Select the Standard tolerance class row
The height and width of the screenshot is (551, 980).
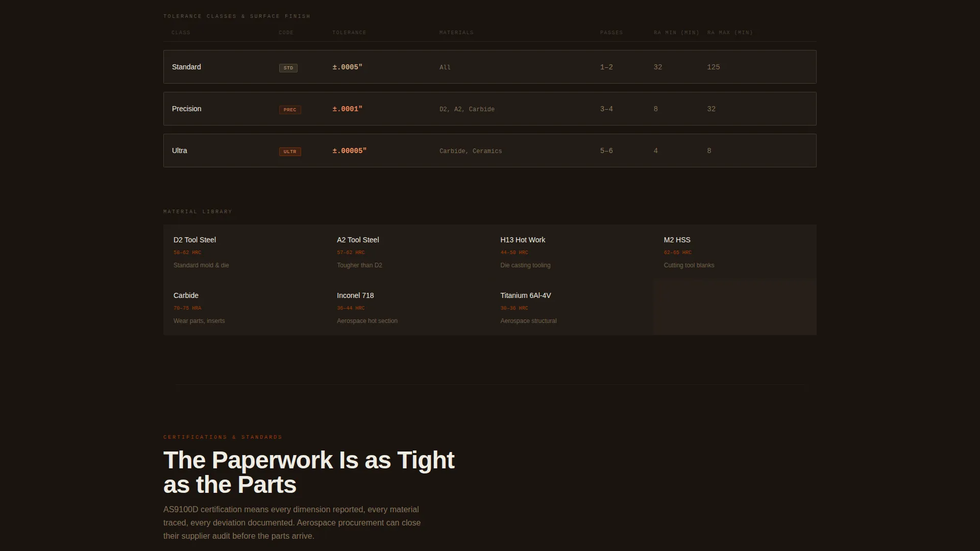489,67
